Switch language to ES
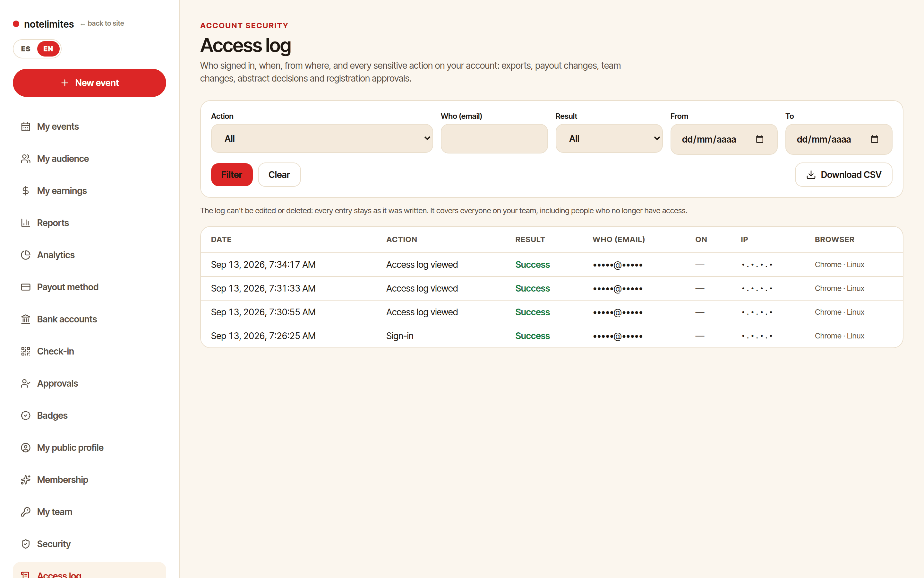Viewport: 924px width, 578px height. tap(26, 49)
